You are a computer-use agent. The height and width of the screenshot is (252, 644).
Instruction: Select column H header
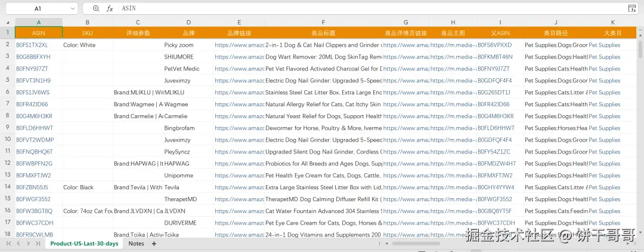click(x=453, y=22)
